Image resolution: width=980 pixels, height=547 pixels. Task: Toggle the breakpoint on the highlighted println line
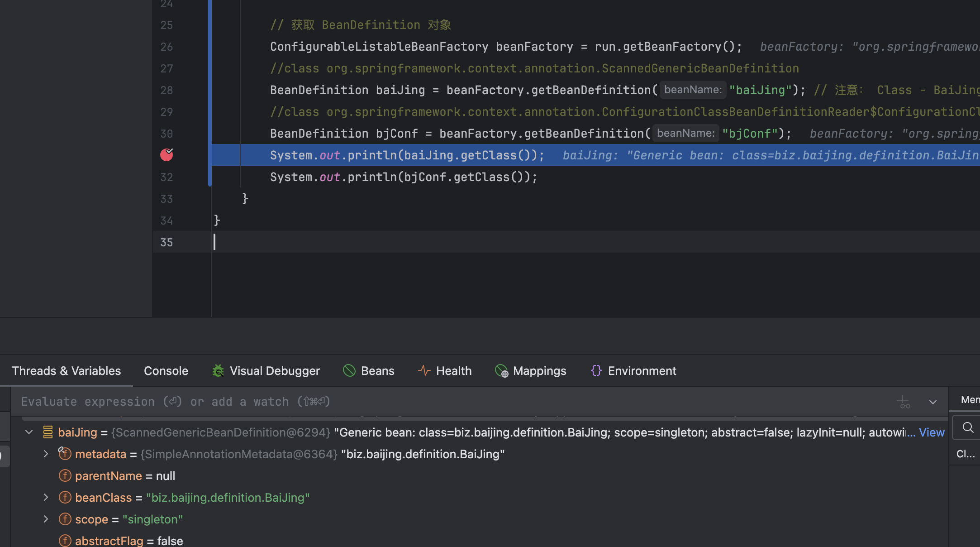tap(167, 155)
